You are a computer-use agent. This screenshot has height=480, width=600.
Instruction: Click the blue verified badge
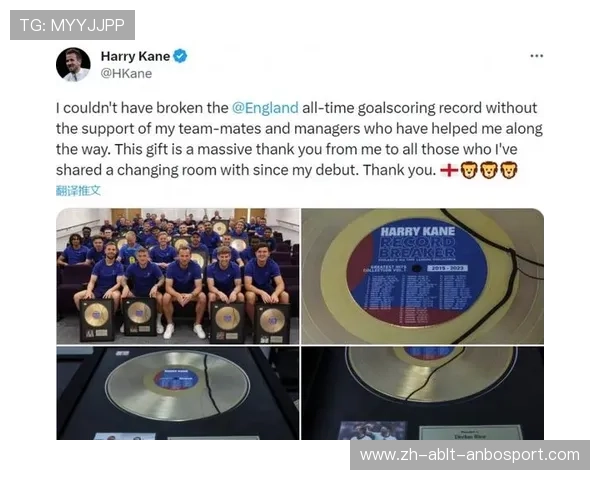180,56
